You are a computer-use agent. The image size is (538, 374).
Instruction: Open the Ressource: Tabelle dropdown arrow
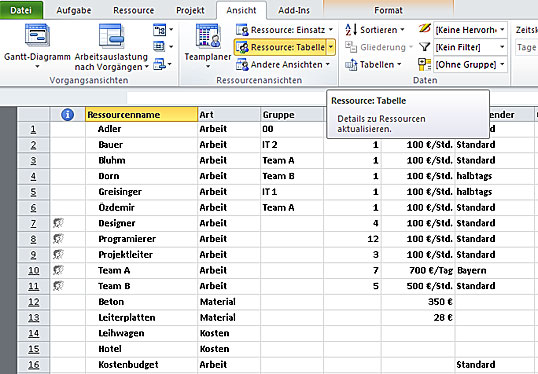(331, 47)
